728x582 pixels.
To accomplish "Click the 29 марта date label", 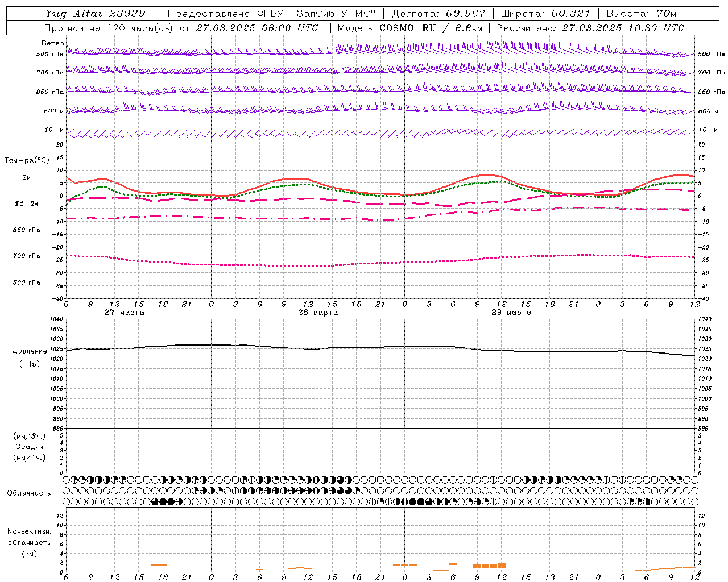I will tap(511, 313).
